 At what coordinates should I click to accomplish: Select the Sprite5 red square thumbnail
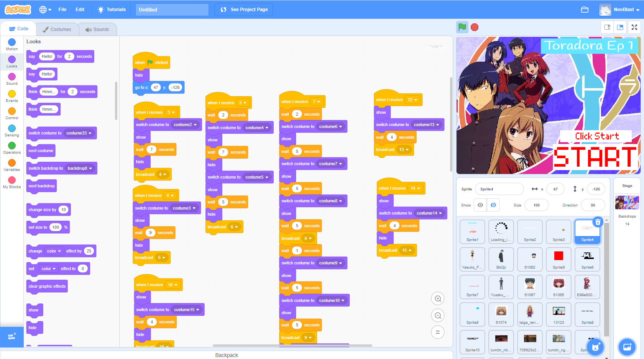point(559,259)
